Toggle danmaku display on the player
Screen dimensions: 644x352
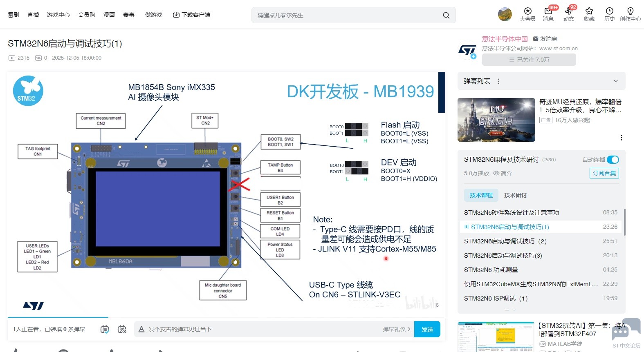[x=105, y=329]
